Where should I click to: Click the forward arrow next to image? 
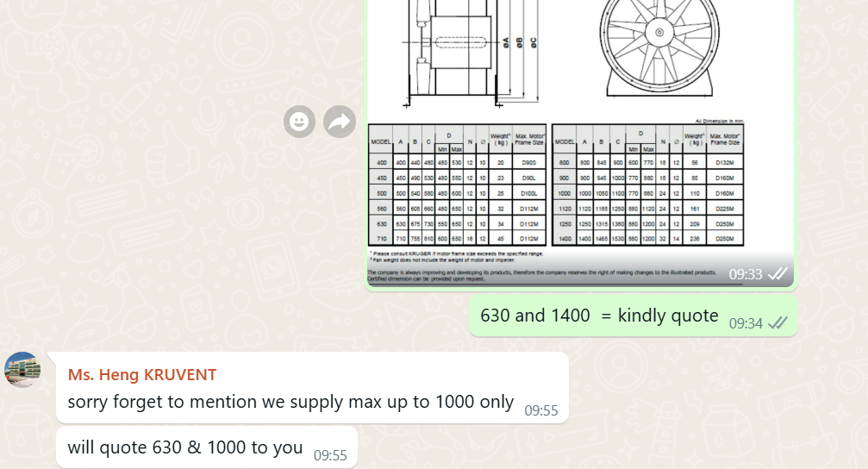pyautogui.click(x=340, y=122)
